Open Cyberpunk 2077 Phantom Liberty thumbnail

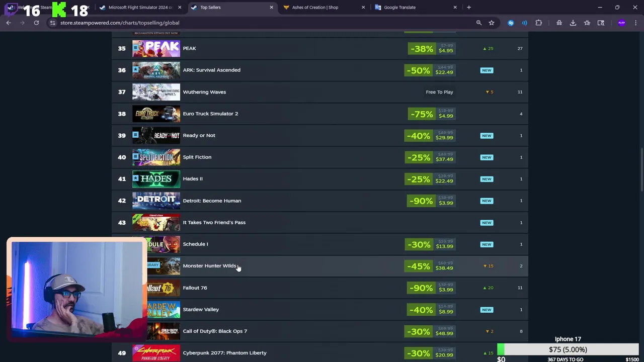(x=156, y=352)
